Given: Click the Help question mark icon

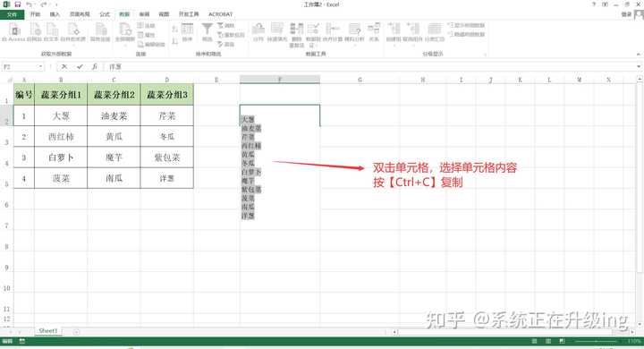Looking at the screenshot, I should 594,4.
